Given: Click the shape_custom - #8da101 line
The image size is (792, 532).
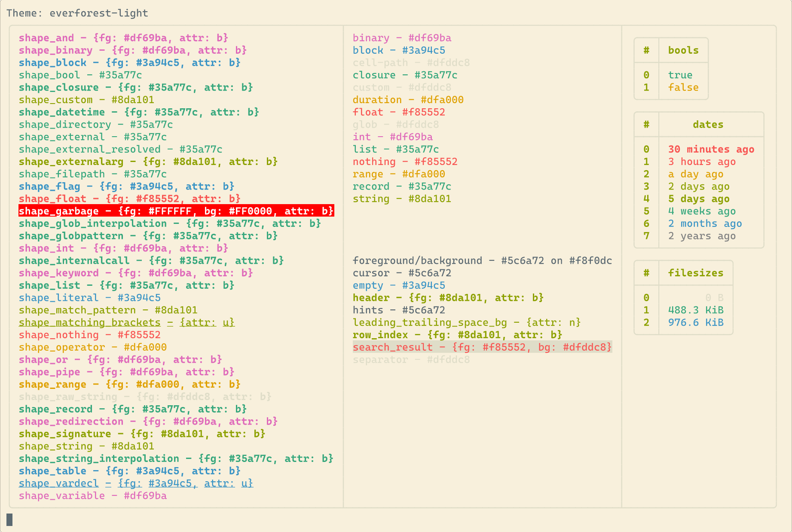Looking at the screenshot, I should [86, 100].
